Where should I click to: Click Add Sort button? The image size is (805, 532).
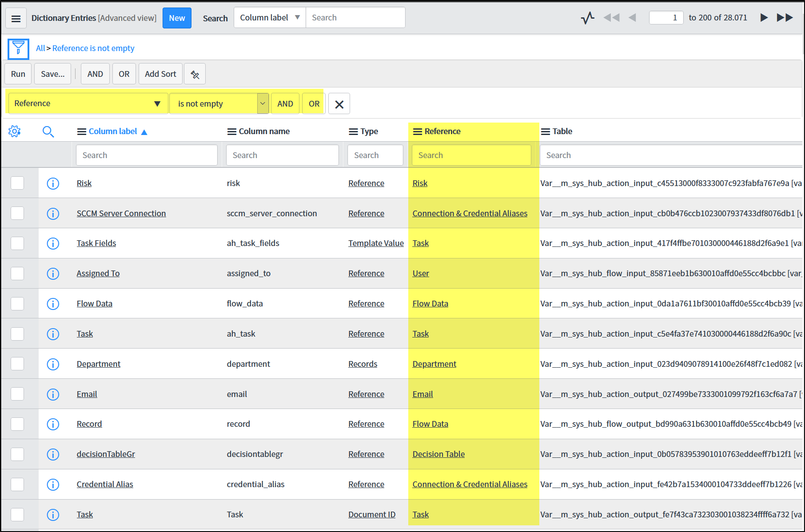[x=160, y=74]
